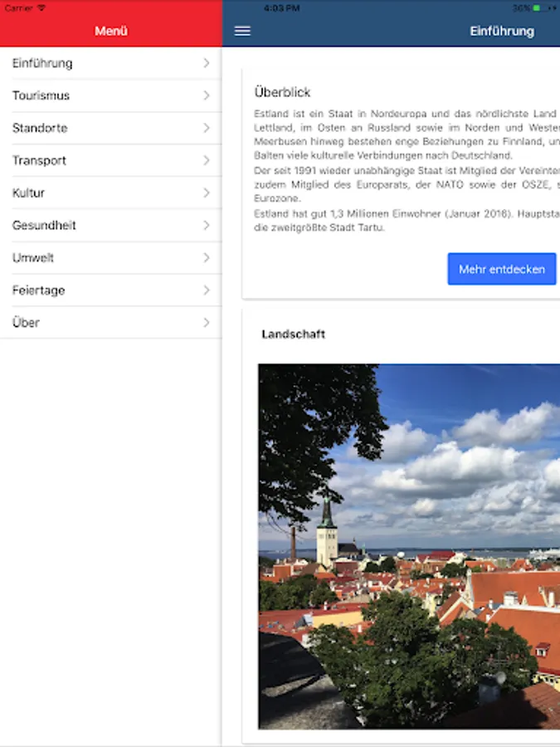The image size is (560, 747).
Task: Select Kultur in the menu
Action: [111, 193]
